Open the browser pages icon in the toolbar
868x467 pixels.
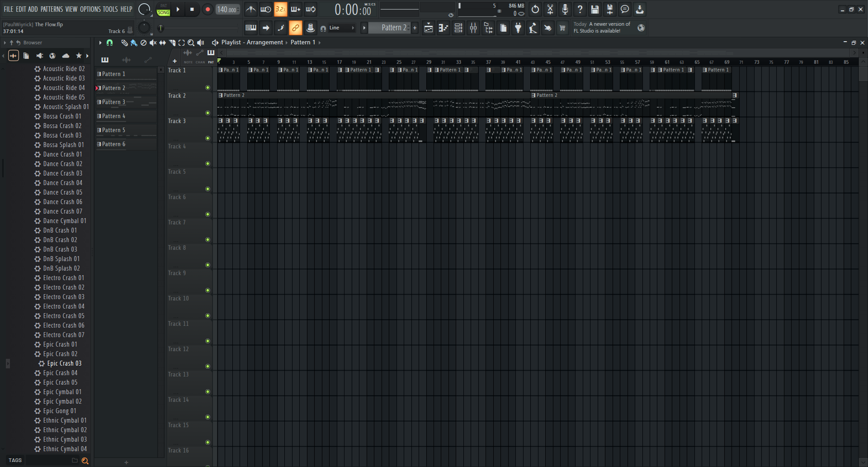coord(503,28)
